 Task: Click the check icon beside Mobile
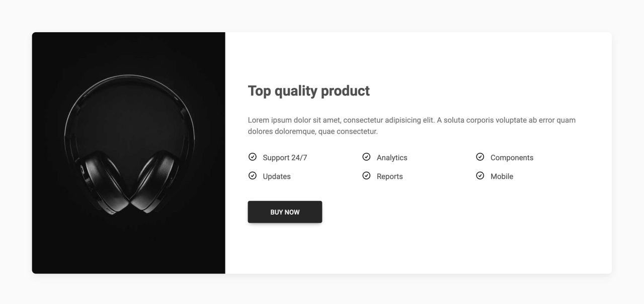click(480, 176)
